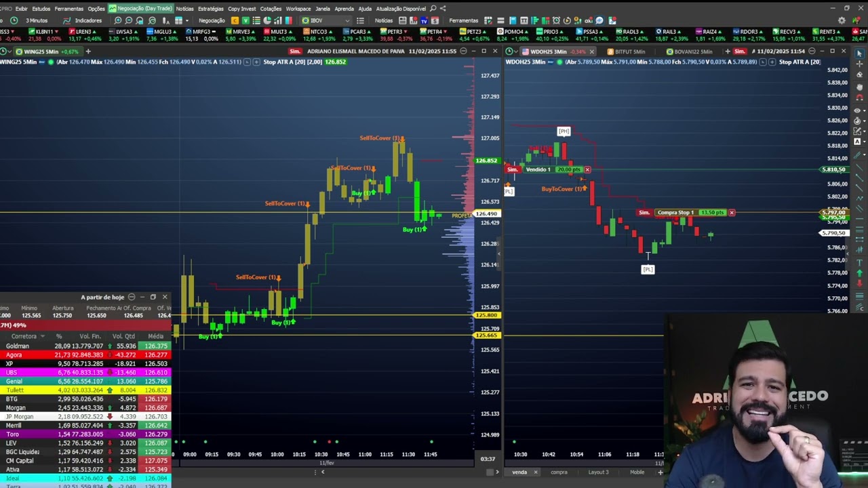Click the zoom out magnifier icon

click(x=128, y=20)
